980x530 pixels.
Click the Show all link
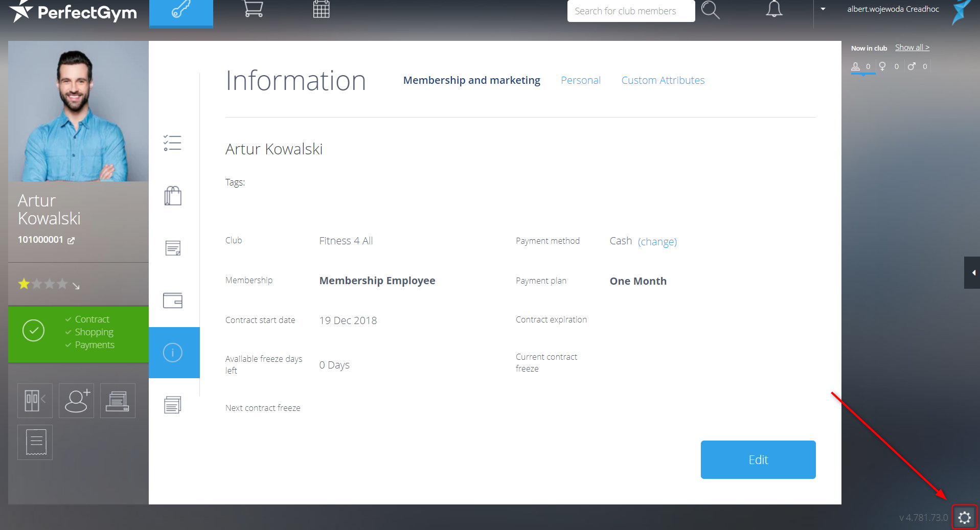point(912,48)
